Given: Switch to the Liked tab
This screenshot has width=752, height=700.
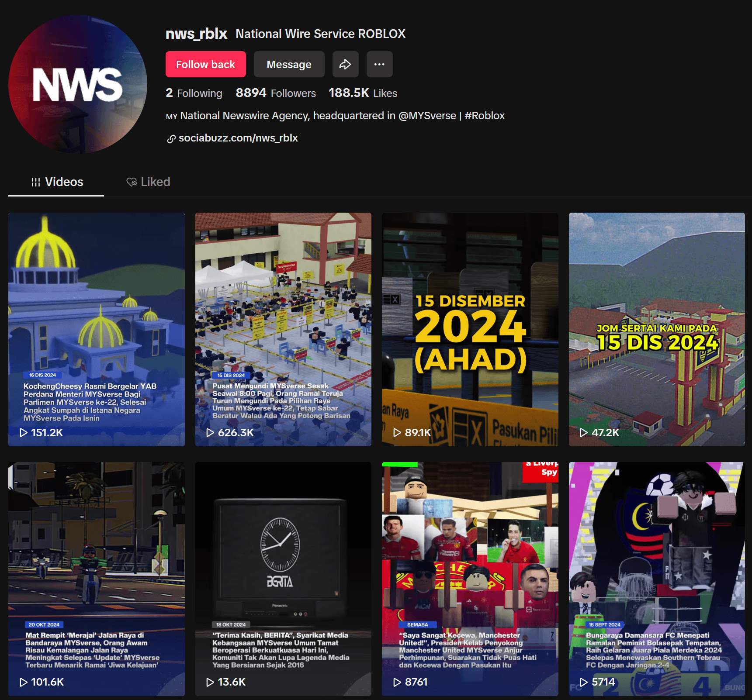Looking at the screenshot, I should pyautogui.click(x=149, y=182).
